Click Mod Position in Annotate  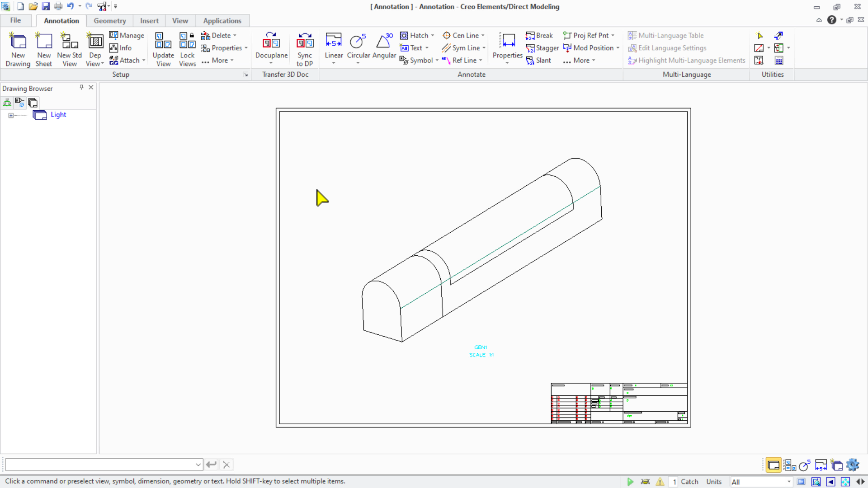pos(591,48)
